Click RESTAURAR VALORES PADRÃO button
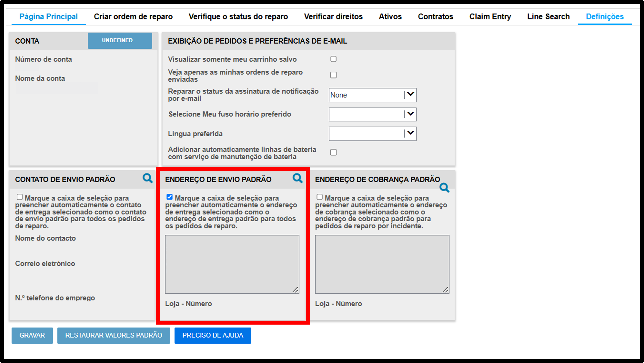This screenshot has height=363, width=644. (114, 335)
